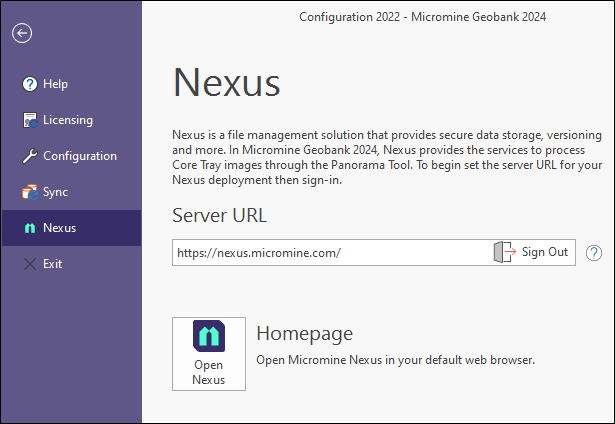The width and height of the screenshot is (615, 424).
Task: Open the Configuration section
Action: tap(71, 156)
